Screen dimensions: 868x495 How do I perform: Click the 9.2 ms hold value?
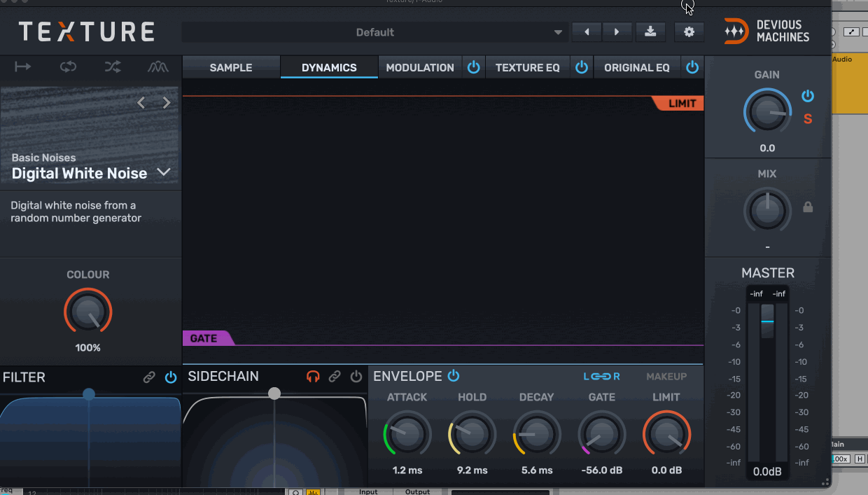point(472,470)
